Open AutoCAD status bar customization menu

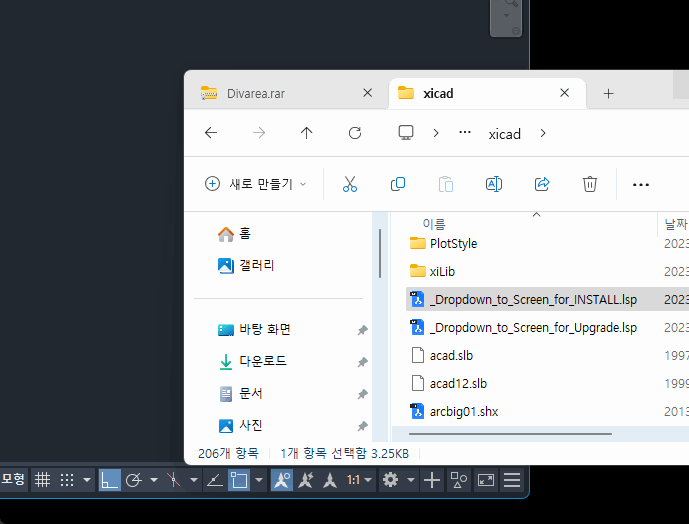(512, 480)
